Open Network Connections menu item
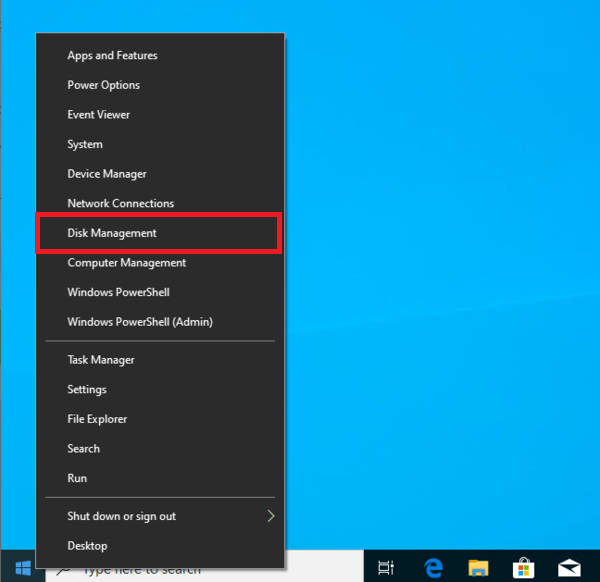Image resolution: width=600 pixels, height=582 pixels. coord(121,204)
